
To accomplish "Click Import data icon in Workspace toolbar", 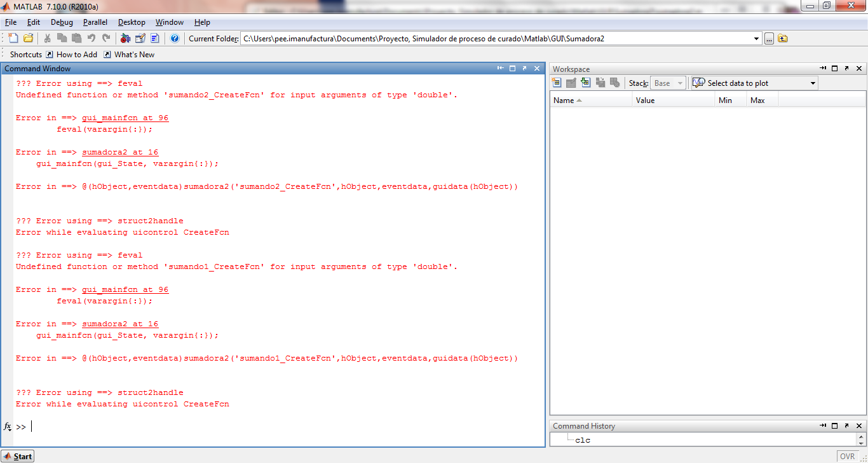I will click(x=585, y=83).
